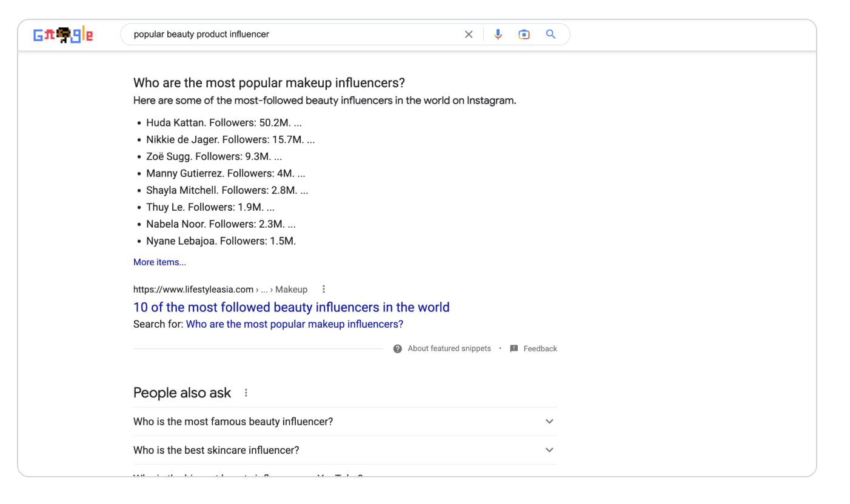Viewport: 850px width, 504px height.
Task: Click the Feedback flag icon
Action: 514,348
